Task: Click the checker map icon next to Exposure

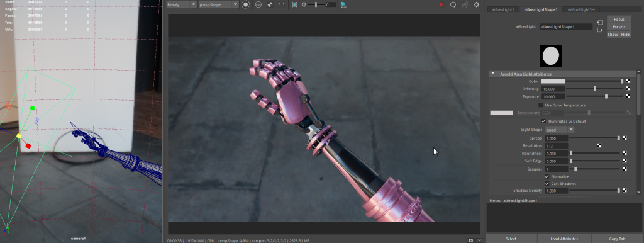Action: tap(628, 96)
